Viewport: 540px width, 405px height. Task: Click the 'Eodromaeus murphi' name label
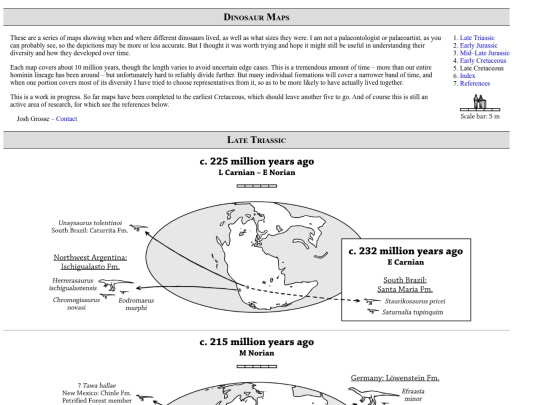[x=136, y=304]
